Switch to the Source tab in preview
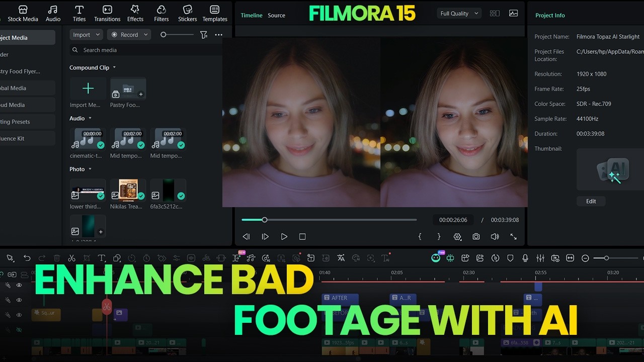644x362 pixels. [276, 16]
